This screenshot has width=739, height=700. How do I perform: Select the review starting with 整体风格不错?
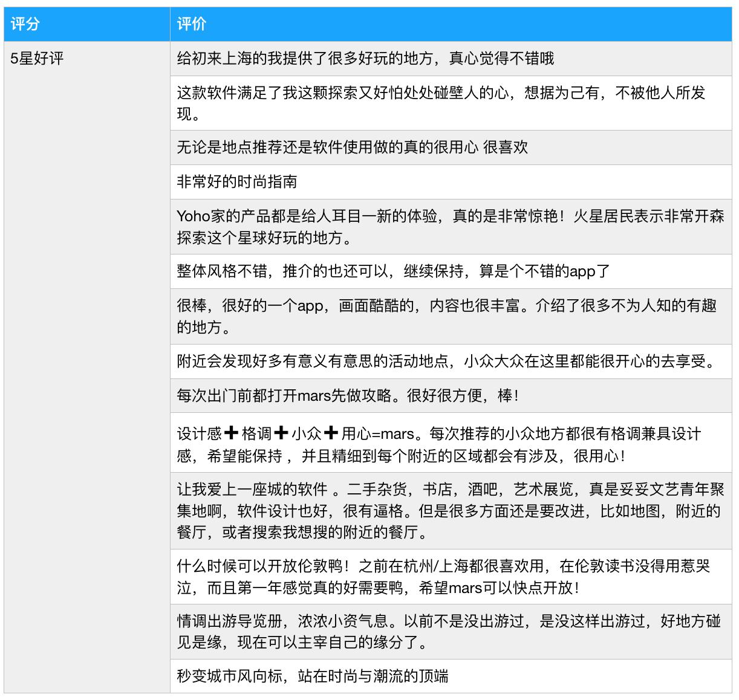[393, 271]
